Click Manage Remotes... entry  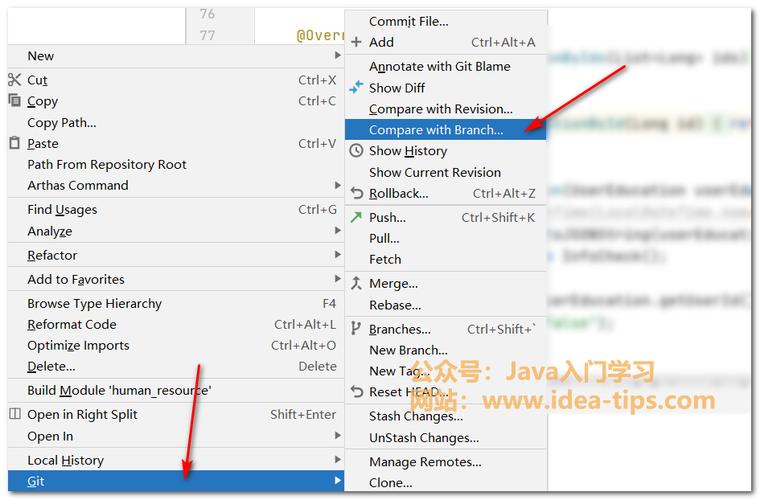[425, 462]
